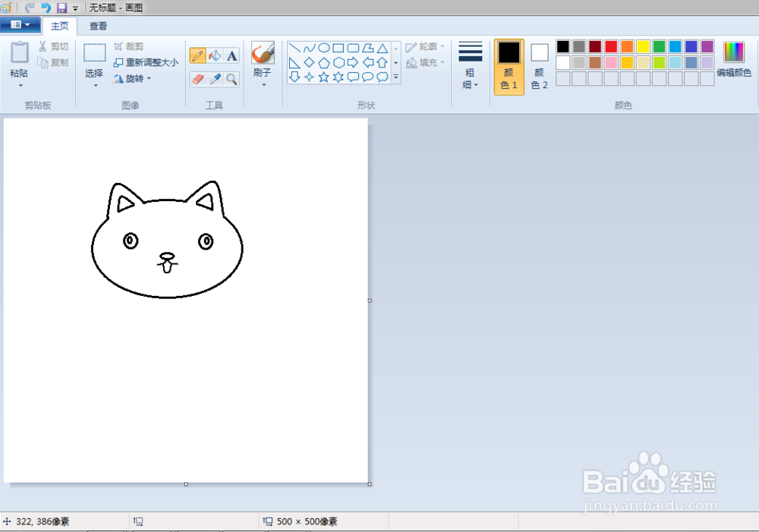Click the canvas bottom-edge resize handle
This screenshot has width=759, height=532.
click(187, 484)
